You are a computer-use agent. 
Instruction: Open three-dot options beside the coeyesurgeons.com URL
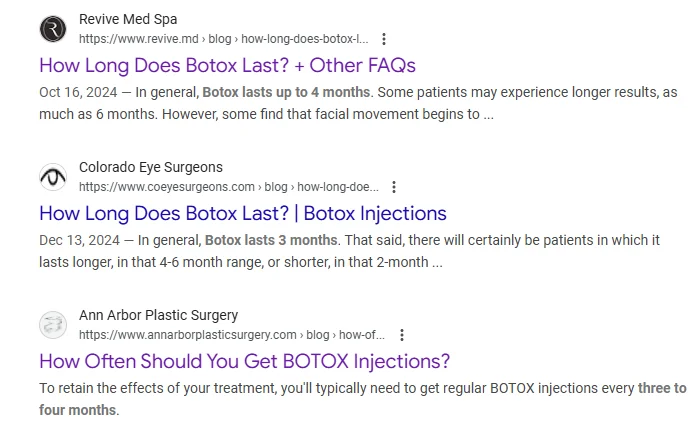(394, 187)
